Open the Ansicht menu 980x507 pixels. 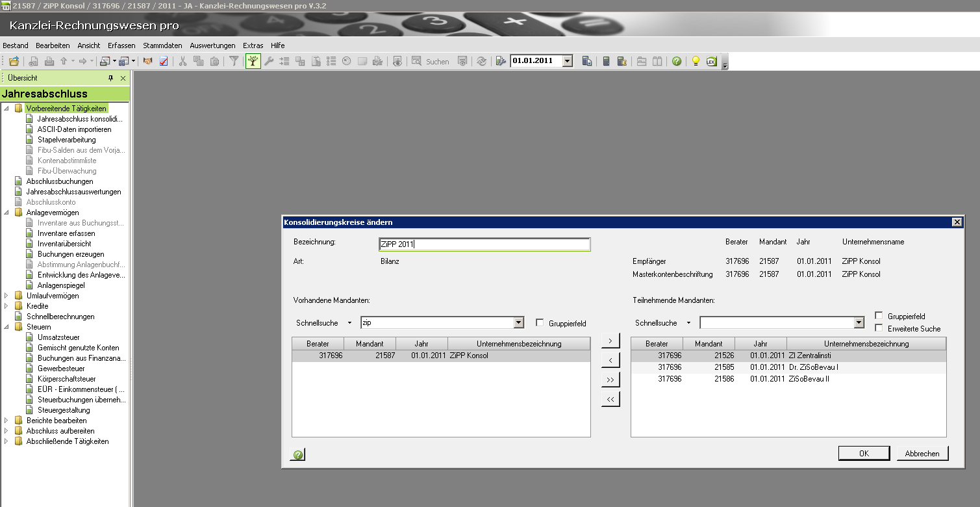[x=89, y=45]
